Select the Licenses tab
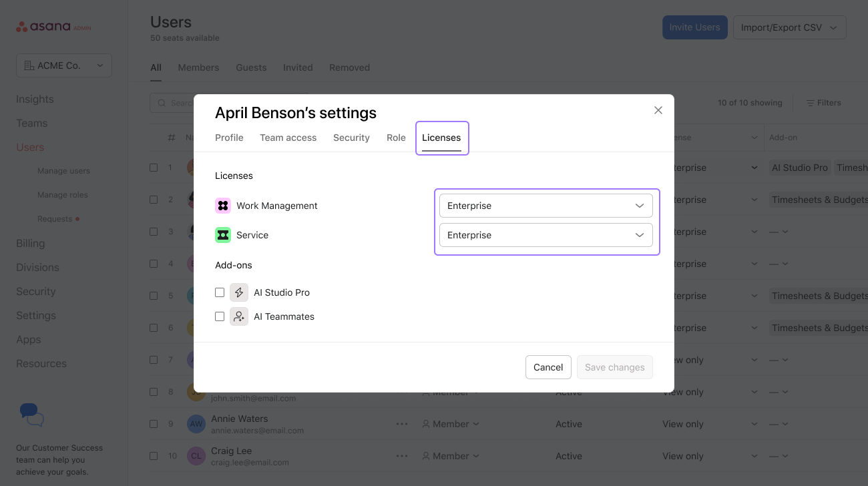 pos(441,138)
